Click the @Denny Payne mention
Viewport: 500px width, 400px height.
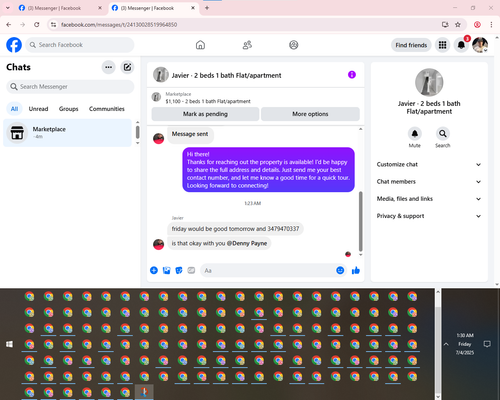coord(247,243)
